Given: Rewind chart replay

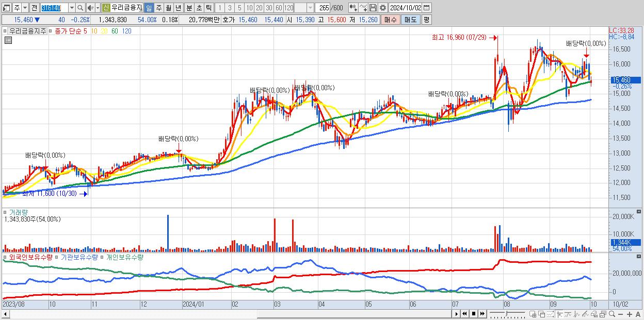Looking at the screenshot, I should [464, 314].
